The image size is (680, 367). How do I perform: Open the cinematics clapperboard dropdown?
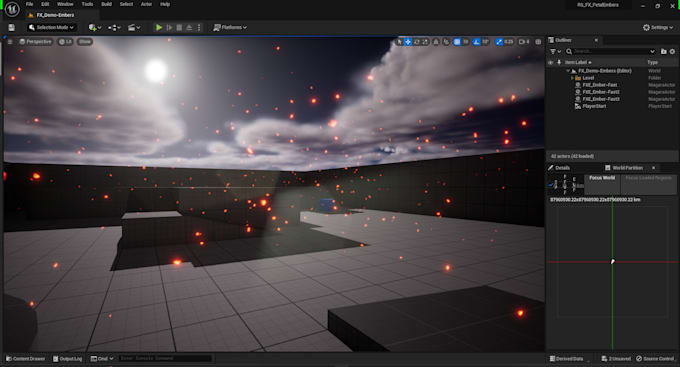(x=134, y=27)
